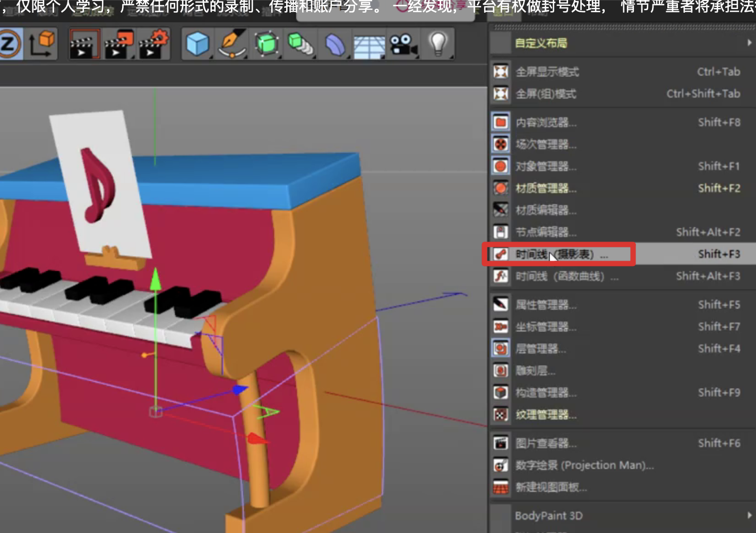Open 材质管理器 menu entry

pos(622,188)
